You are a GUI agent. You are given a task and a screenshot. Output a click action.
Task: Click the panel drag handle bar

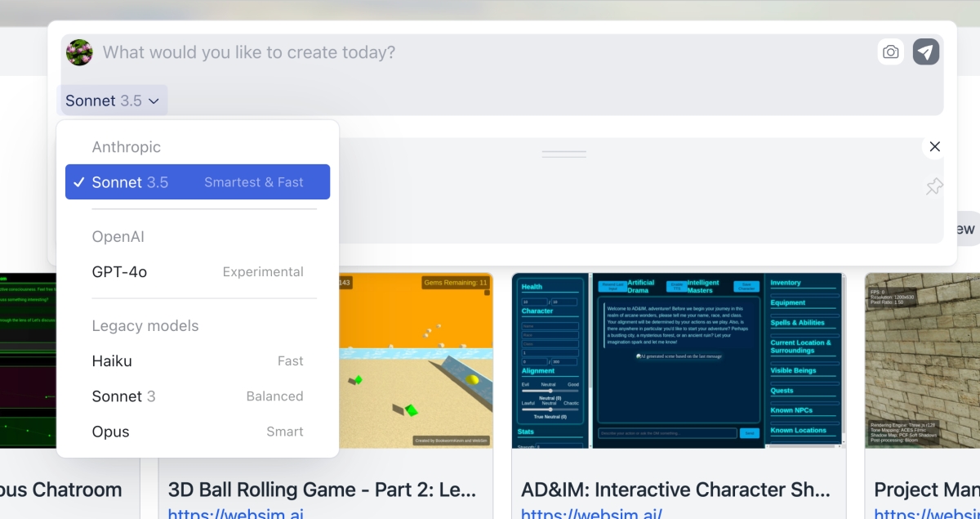click(x=564, y=154)
